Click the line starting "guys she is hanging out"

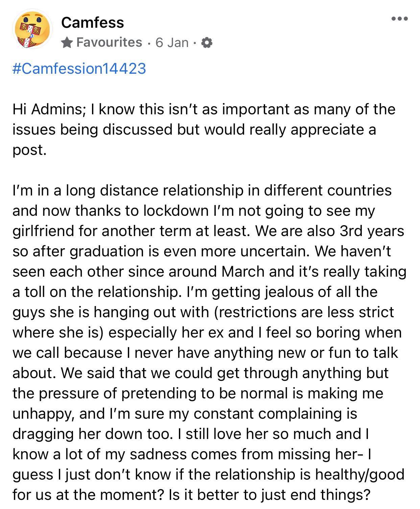pos(203,312)
